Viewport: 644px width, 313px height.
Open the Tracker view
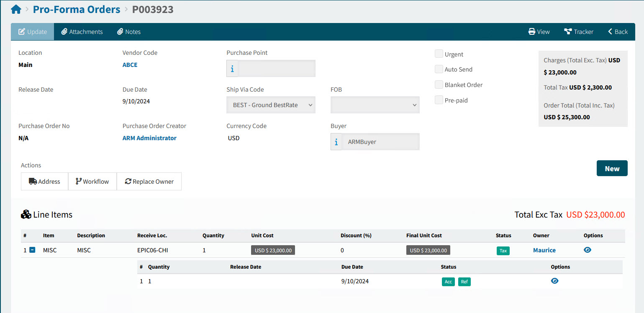pyautogui.click(x=579, y=32)
